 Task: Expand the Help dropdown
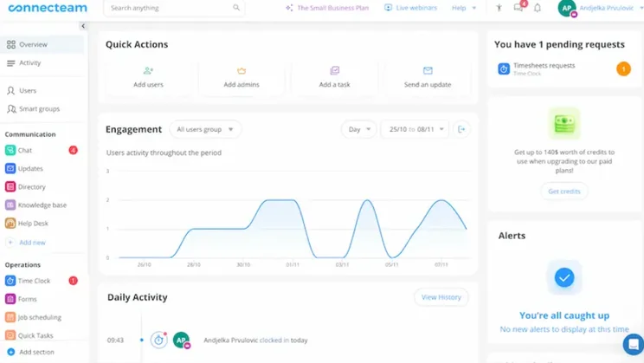[464, 8]
